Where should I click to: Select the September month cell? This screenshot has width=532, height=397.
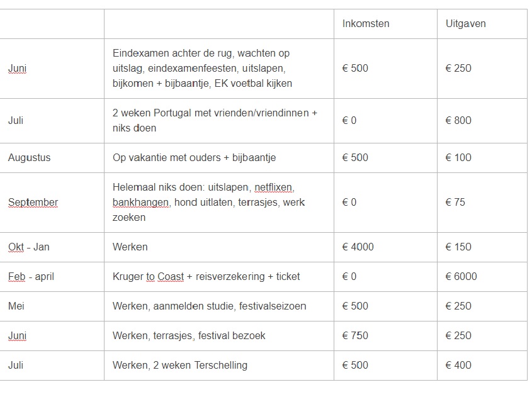pyautogui.click(x=33, y=203)
